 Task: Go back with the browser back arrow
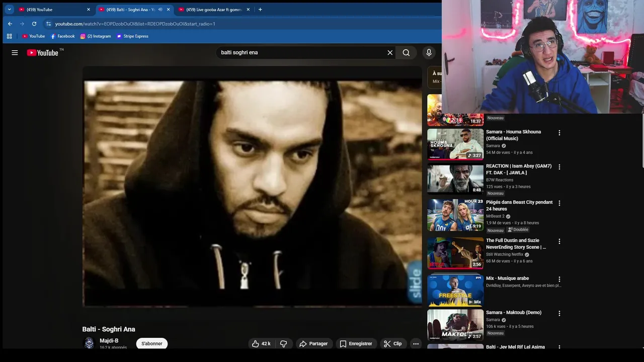pyautogui.click(x=10, y=24)
